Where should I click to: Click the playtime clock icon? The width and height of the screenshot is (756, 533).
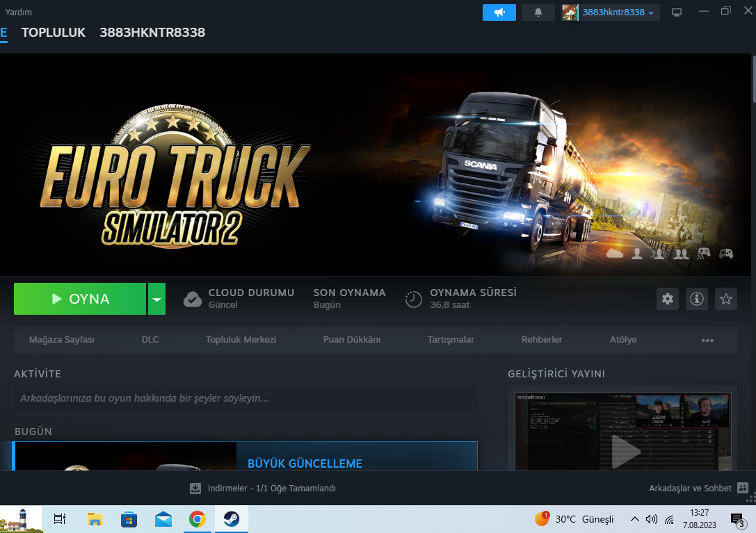tap(413, 300)
